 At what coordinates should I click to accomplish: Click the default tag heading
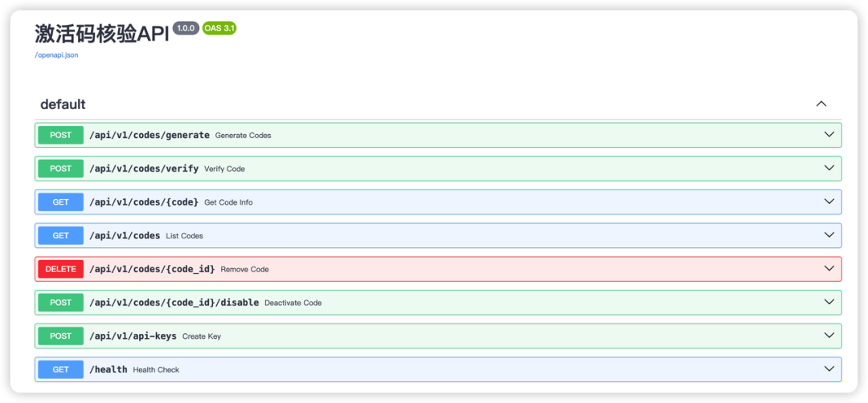coord(63,104)
